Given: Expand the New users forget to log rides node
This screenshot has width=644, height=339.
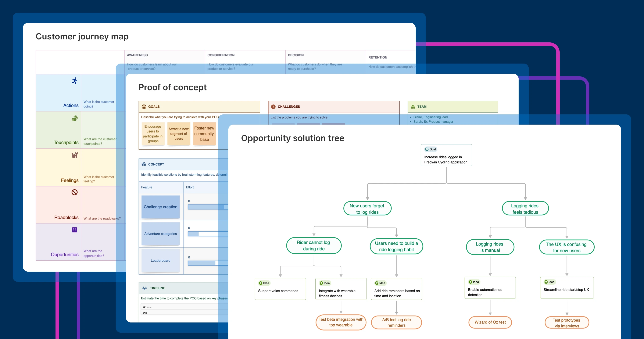Looking at the screenshot, I should pyautogui.click(x=367, y=208).
